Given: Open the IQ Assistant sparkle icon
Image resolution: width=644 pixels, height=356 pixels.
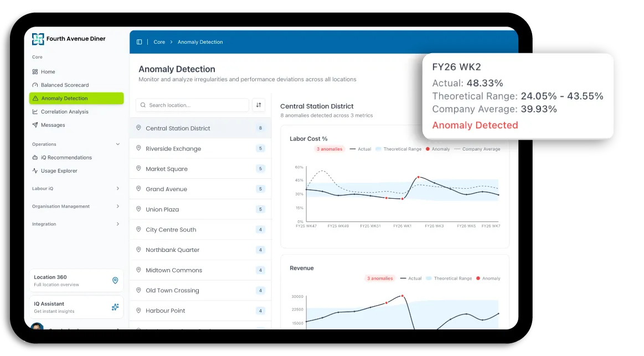Looking at the screenshot, I should 115,307.
